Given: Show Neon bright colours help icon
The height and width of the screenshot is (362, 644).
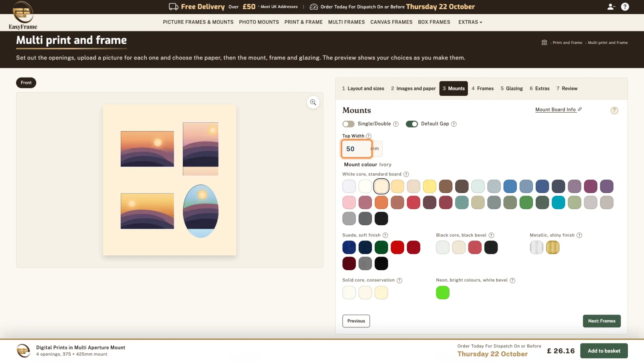Looking at the screenshot, I should click(512, 280).
